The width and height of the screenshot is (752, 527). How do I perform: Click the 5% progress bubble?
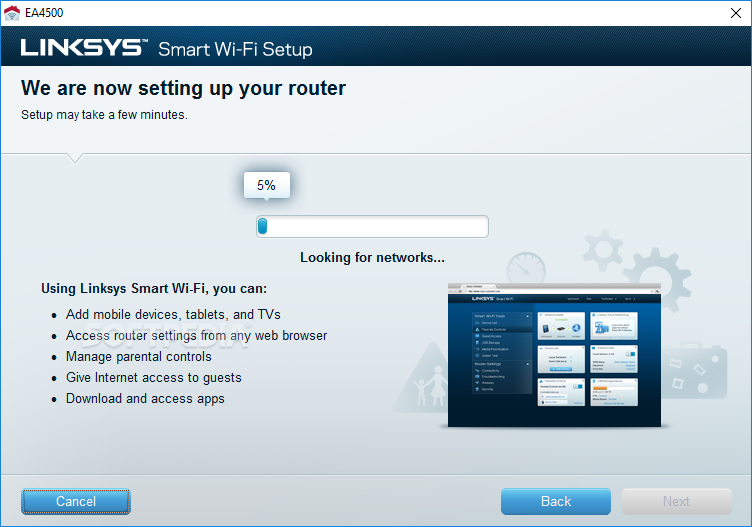(x=267, y=185)
